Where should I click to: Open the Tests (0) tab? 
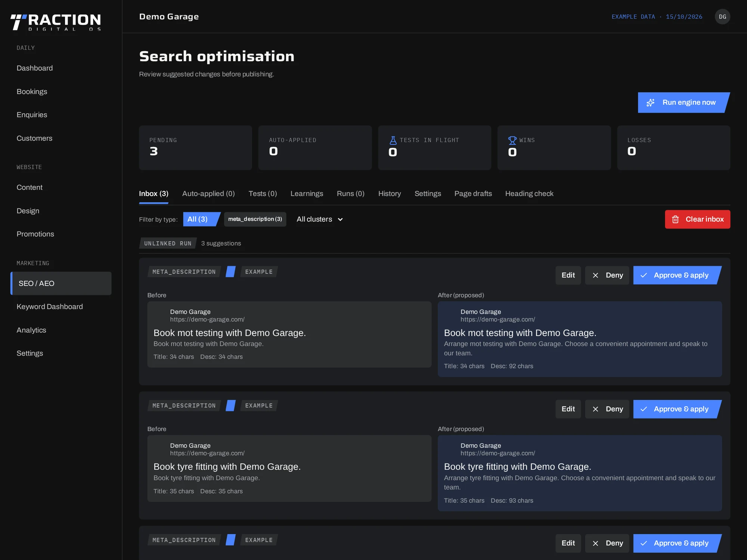263,194
